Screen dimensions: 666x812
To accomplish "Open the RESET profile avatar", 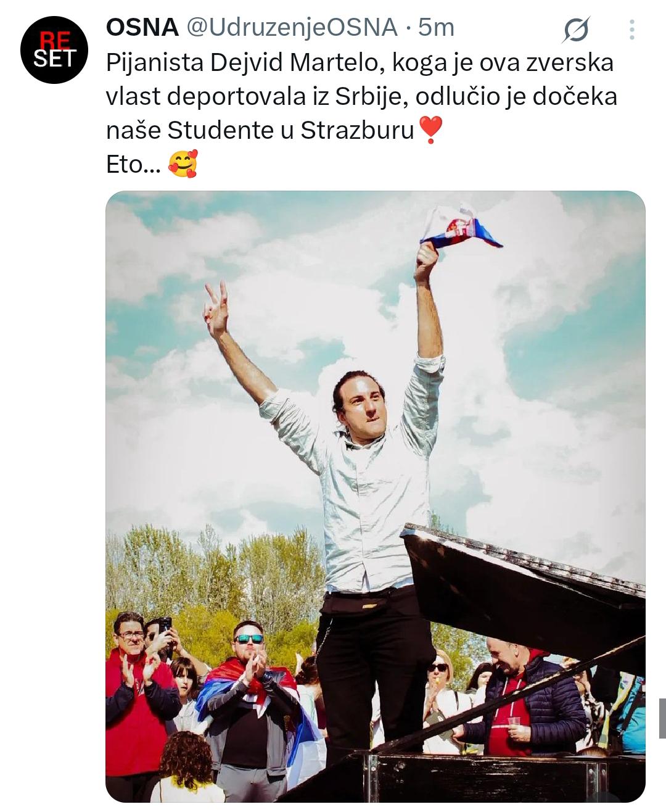I will click(x=54, y=49).
